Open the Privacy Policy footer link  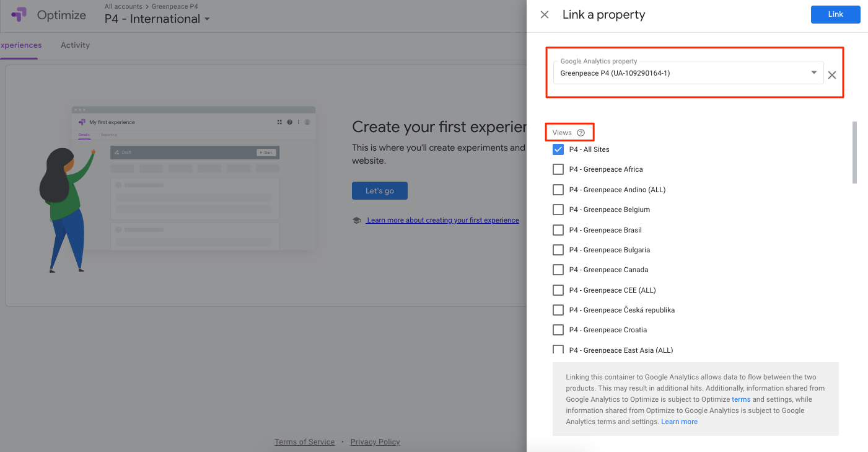pos(375,442)
